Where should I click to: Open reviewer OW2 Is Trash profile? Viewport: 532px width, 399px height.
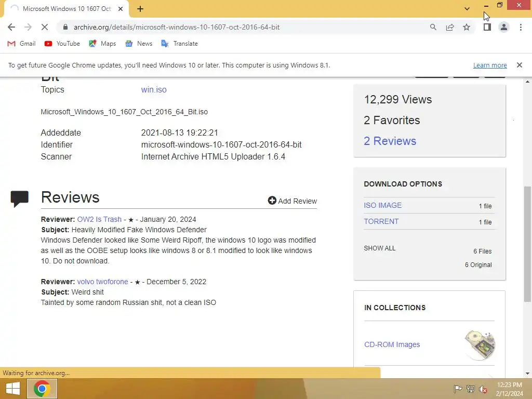click(99, 219)
